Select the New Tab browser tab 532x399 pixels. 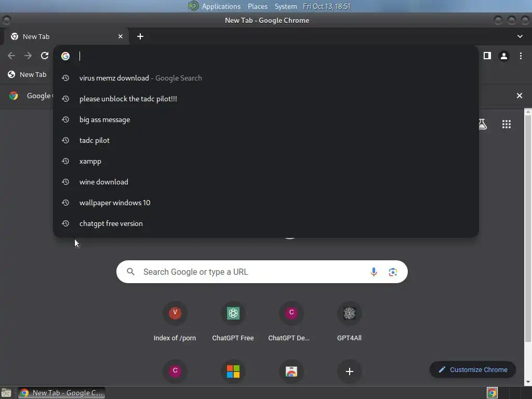[x=66, y=36]
